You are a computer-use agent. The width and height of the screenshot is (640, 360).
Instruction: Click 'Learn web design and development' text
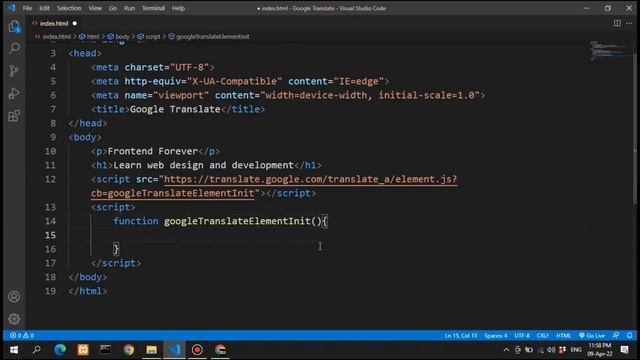click(x=203, y=165)
